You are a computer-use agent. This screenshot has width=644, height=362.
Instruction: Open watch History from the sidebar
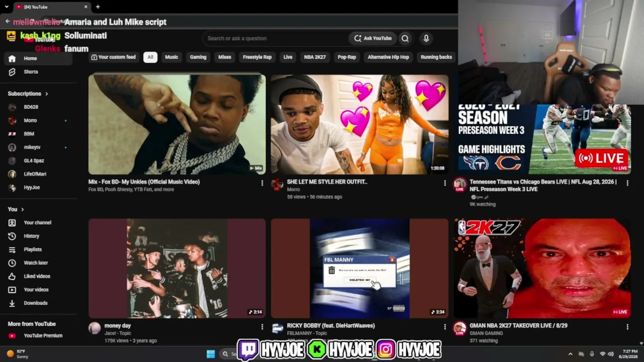(x=38, y=236)
